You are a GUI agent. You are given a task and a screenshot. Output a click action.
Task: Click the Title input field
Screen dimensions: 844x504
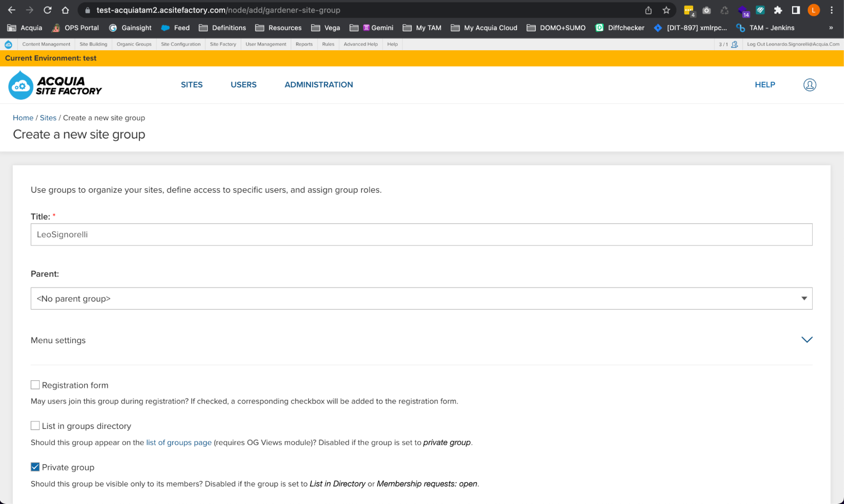(422, 234)
